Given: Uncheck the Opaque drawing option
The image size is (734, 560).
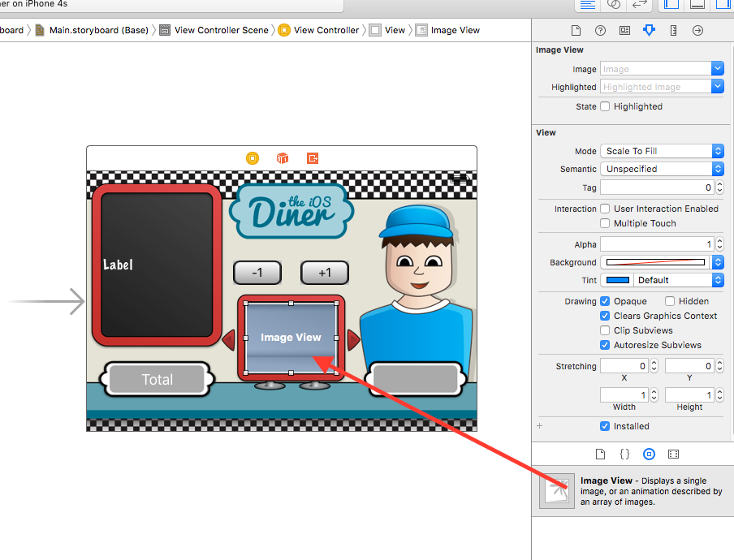Looking at the screenshot, I should (605, 301).
